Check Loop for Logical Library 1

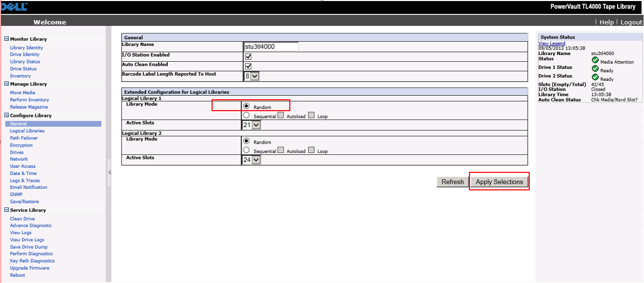311,115
